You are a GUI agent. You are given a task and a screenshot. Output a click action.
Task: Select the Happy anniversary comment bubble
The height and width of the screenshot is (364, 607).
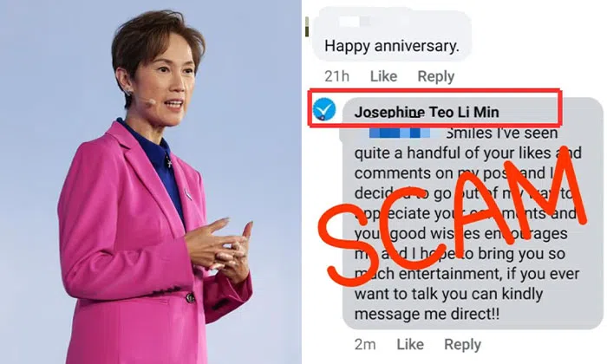[391, 36]
